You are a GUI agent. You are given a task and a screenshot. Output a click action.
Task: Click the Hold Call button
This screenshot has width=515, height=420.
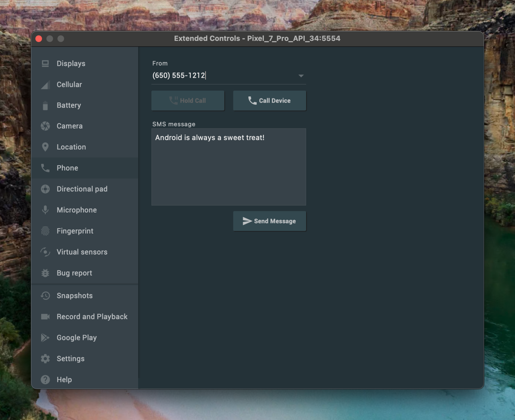pos(188,101)
